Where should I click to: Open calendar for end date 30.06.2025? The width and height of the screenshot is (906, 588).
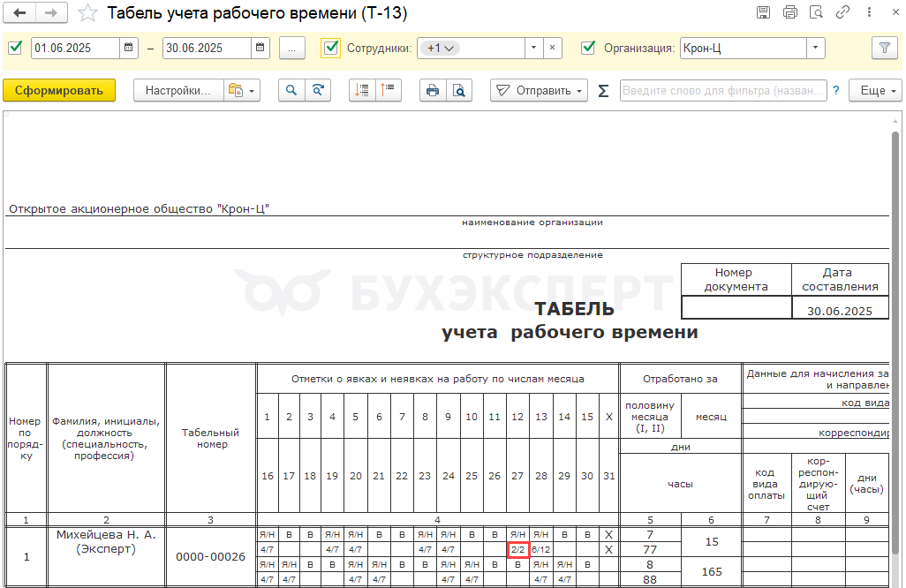[x=260, y=48]
